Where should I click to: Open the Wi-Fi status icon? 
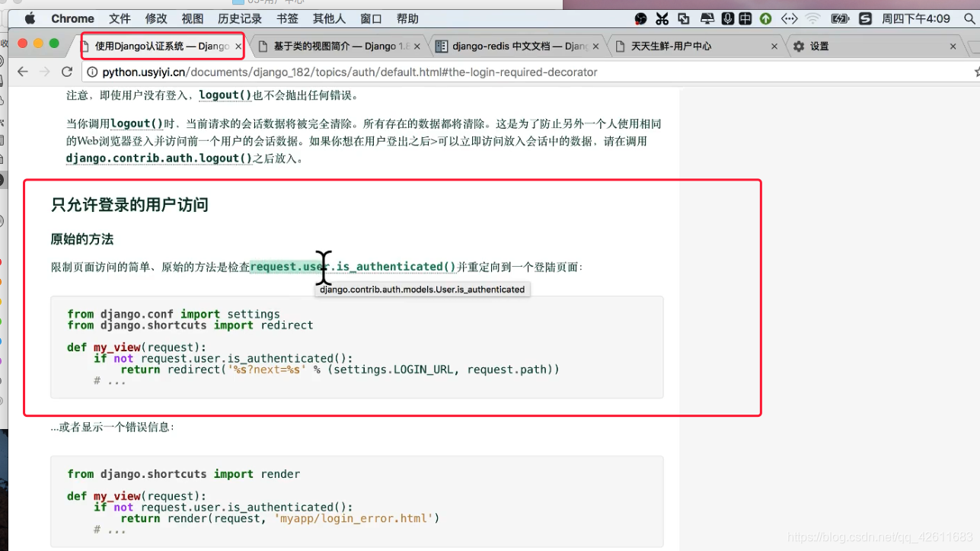[812, 18]
